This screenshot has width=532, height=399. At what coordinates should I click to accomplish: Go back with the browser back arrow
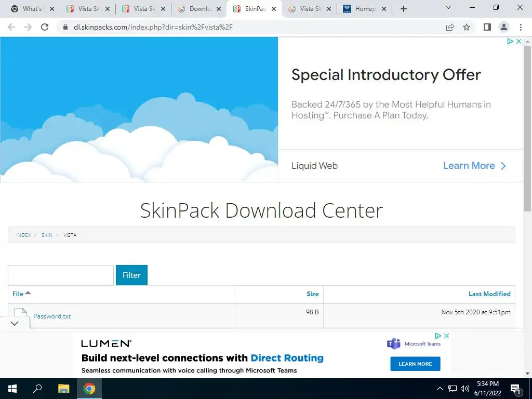coord(11,27)
